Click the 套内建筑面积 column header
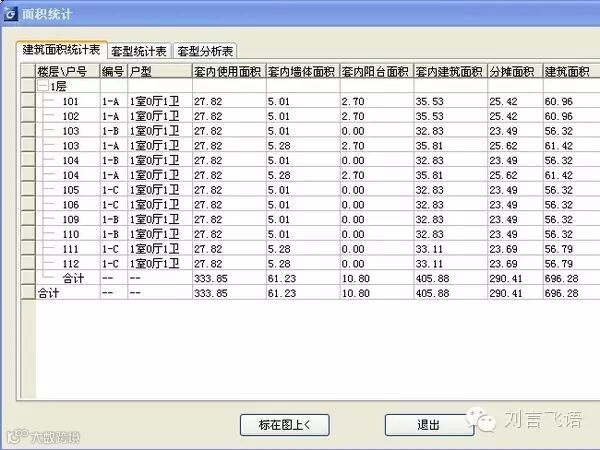The image size is (600, 450). (x=450, y=71)
